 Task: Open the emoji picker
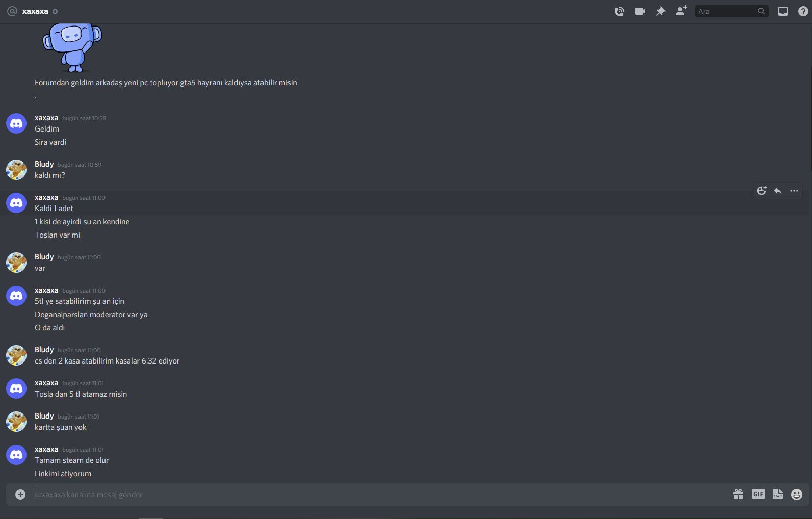pos(796,494)
